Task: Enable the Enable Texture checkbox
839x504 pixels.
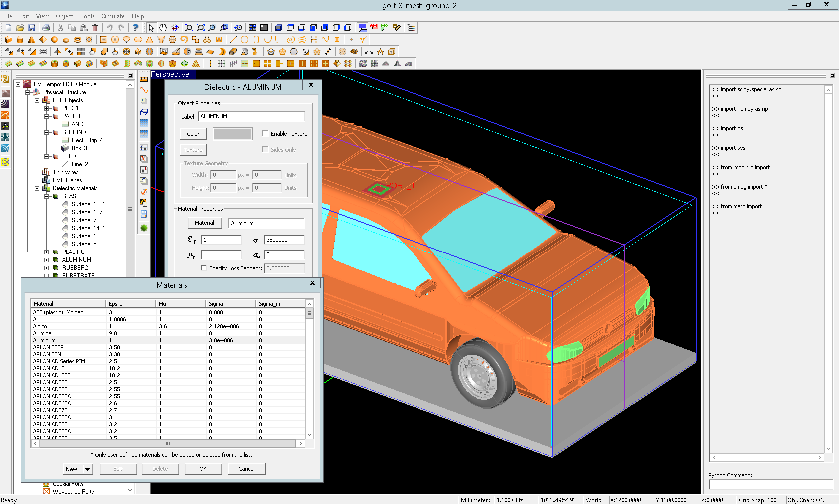Action: click(x=265, y=133)
